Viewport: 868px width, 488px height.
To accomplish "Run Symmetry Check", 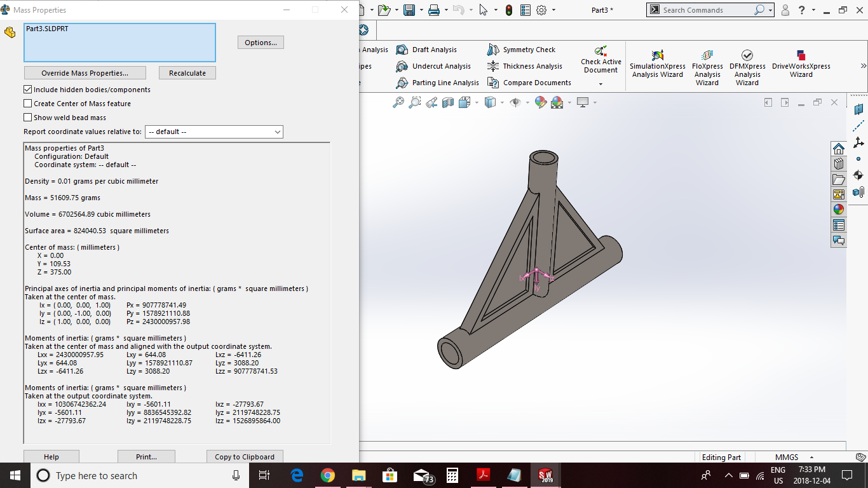I will (521, 50).
